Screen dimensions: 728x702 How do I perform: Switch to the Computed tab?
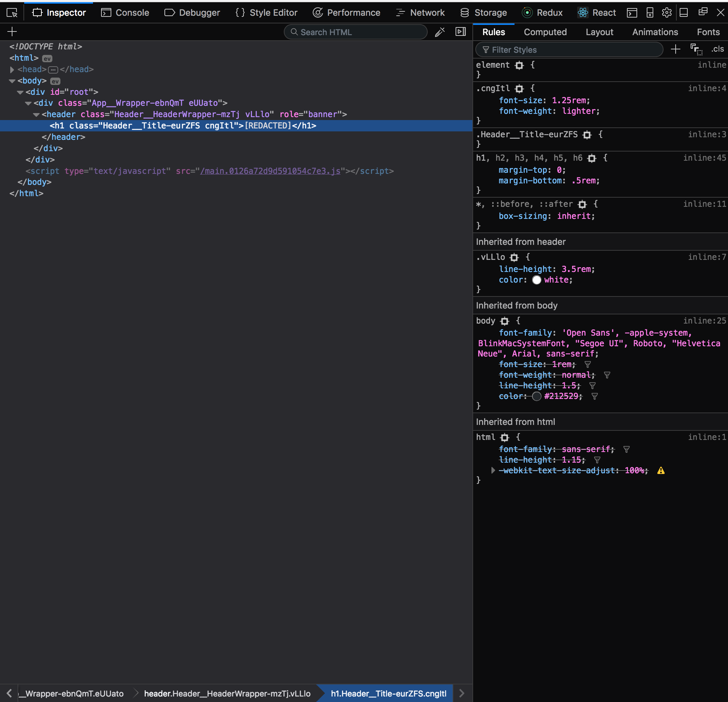point(545,32)
